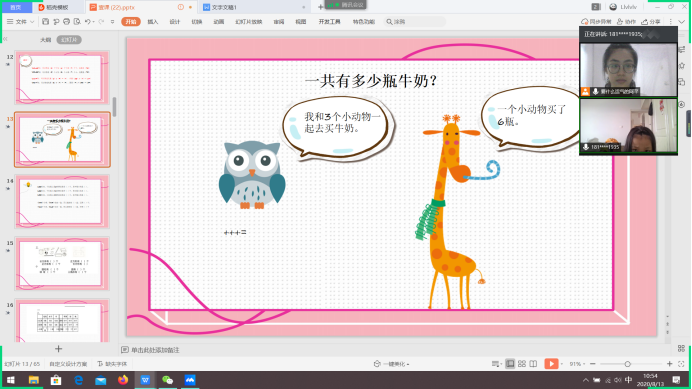This screenshot has width=692, height=389.
Task: Switch to slide sorter grid view
Action: pos(522,364)
